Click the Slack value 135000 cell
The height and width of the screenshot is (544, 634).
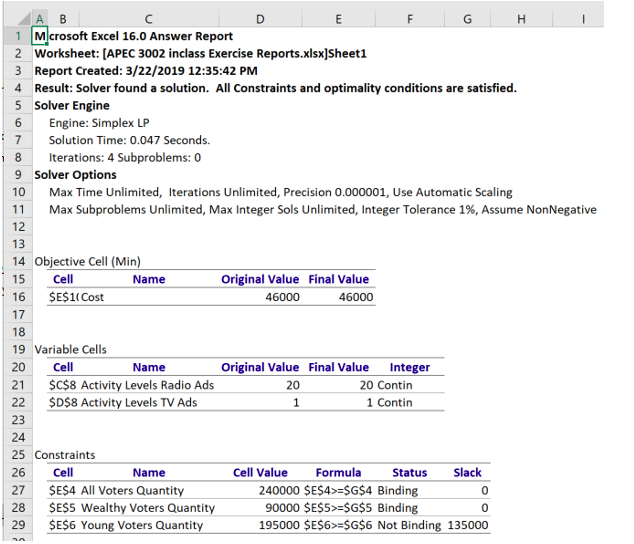click(x=467, y=525)
